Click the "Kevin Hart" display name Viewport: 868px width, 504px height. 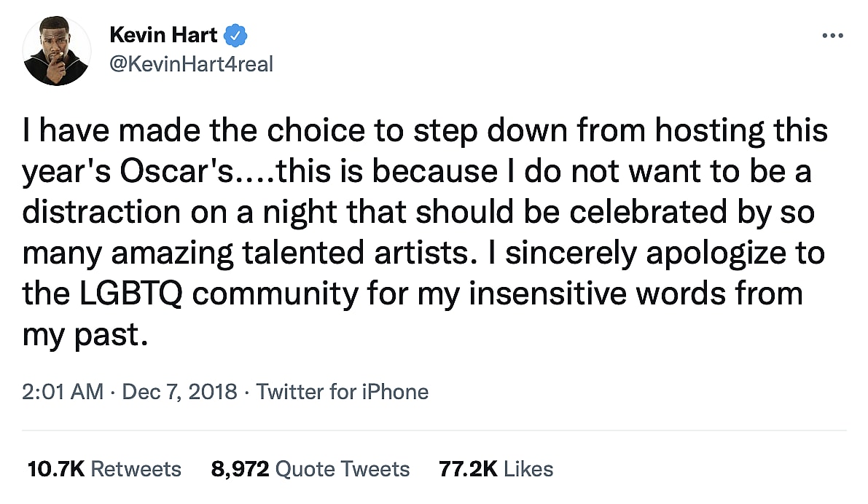pos(163,34)
